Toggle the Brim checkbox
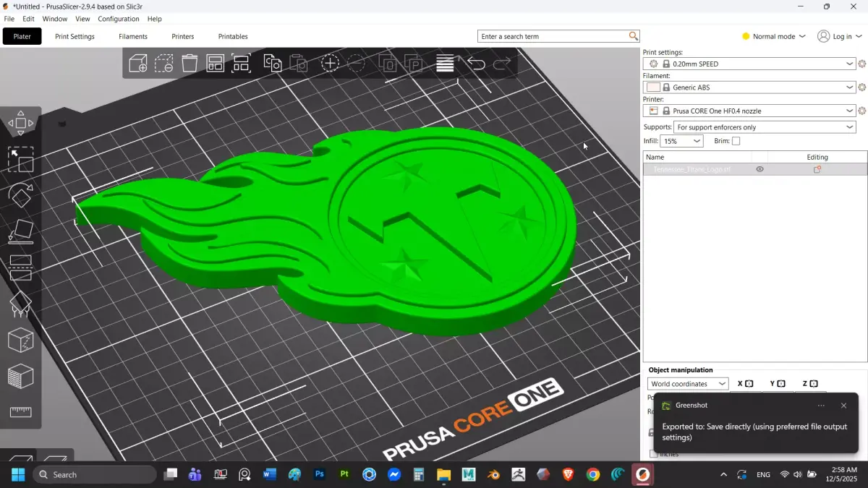Image resolution: width=868 pixels, height=488 pixels. click(x=736, y=141)
